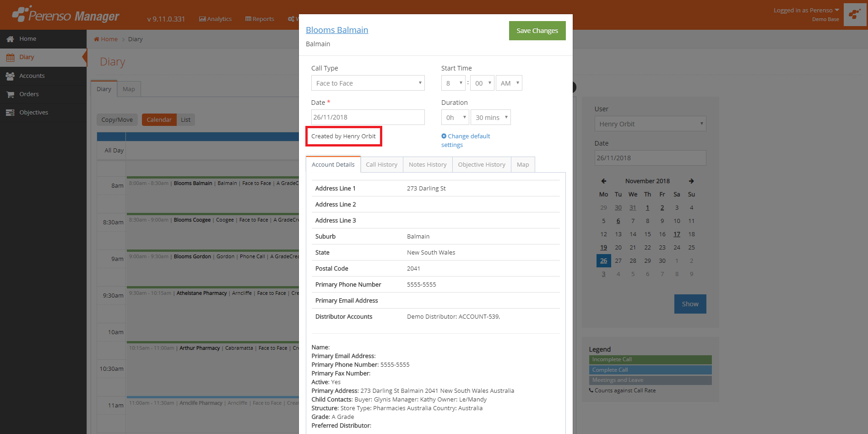This screenshot has height=434, width=868.
Task: Click the Perenso Manager logo
Action: pos(65,15)
